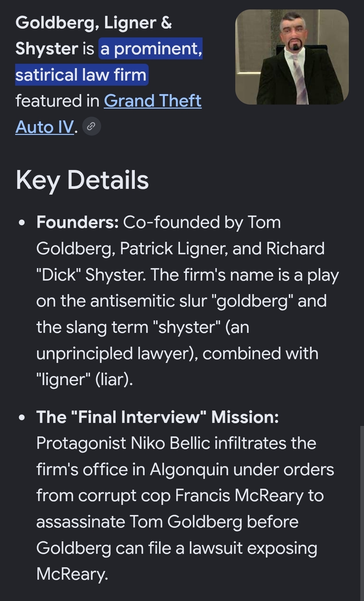Click the "Key Details" heading

pos(82,180)
